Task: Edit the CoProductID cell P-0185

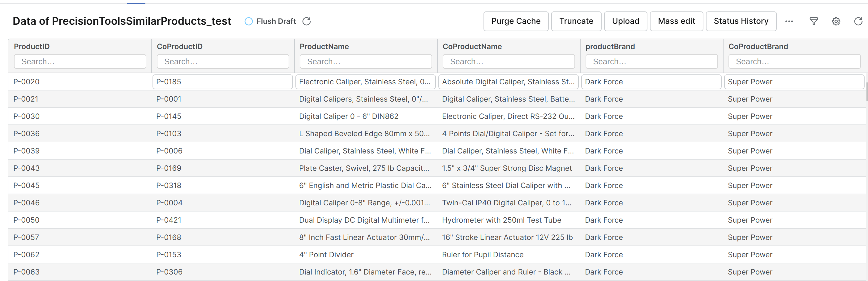Action: 222,82
